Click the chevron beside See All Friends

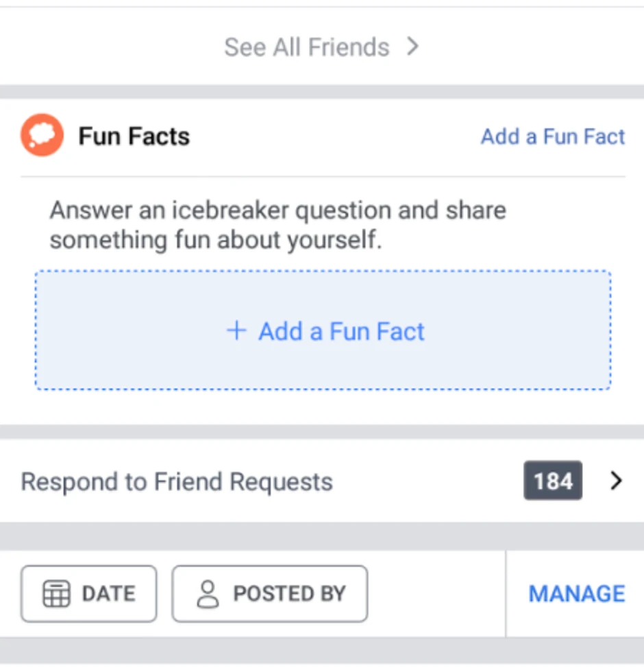412,47
